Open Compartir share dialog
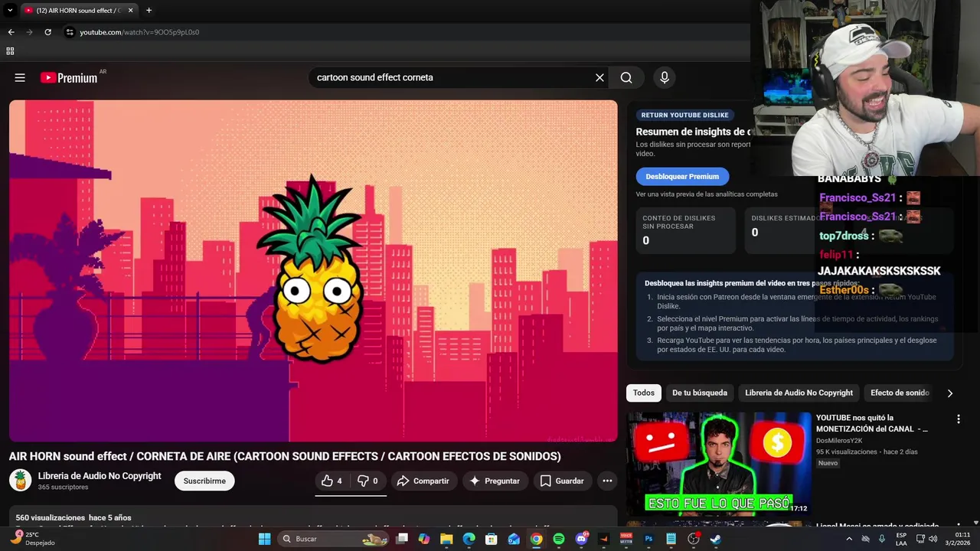Image resolution: width=980 pixels, height=551 pixels. point(424,481)
